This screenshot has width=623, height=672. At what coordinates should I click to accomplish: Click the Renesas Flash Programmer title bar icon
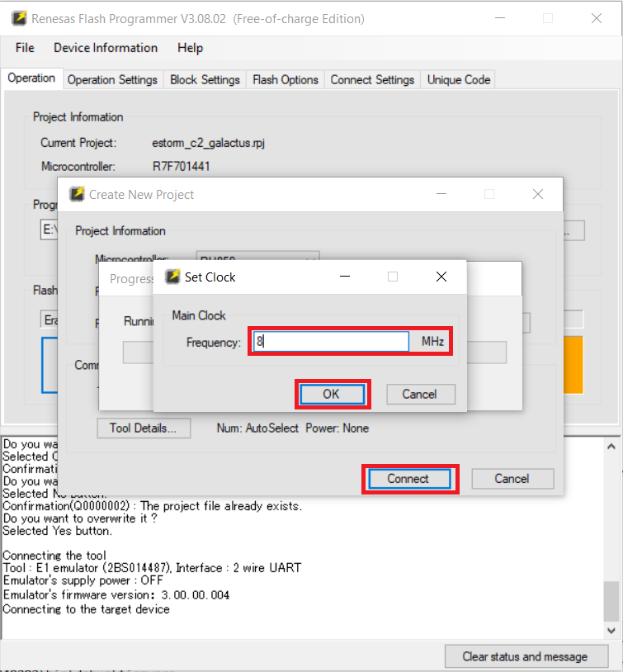[x=19, y=18]
